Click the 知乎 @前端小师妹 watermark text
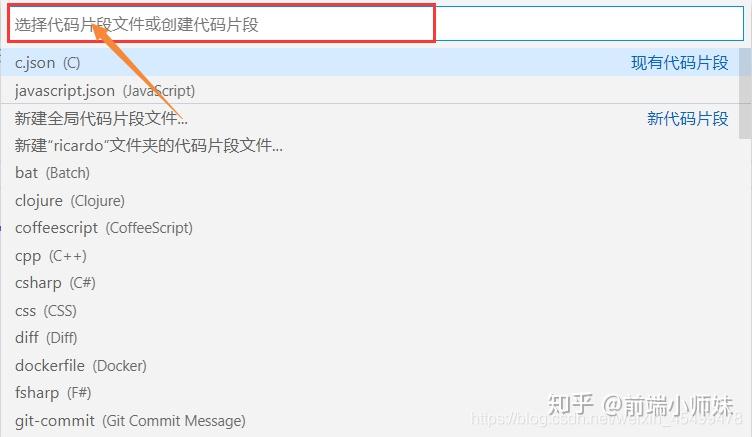752x437 pixels. (641, 404)
